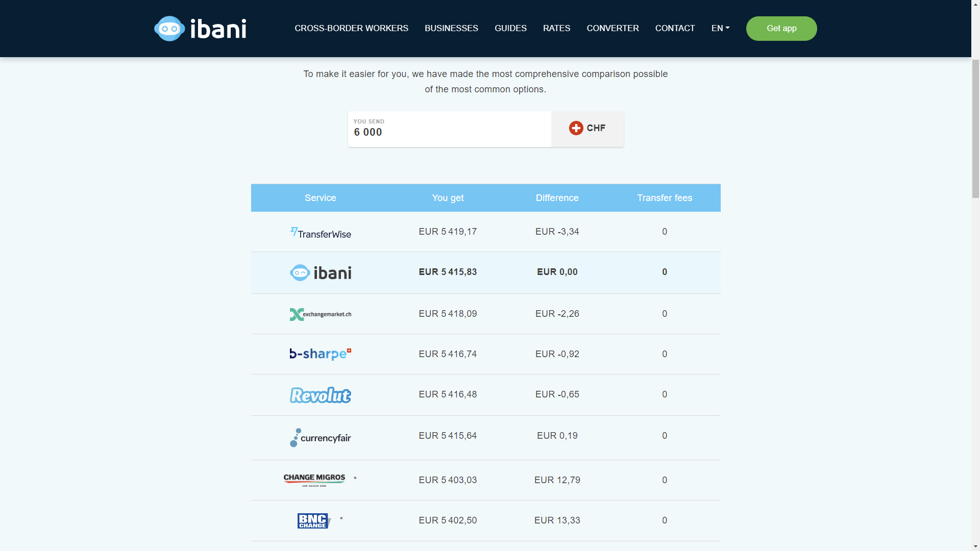The image size is (980, 551).
Task: Select Revolut amount EUR 5 416,48
Action: tap(448, 394)
